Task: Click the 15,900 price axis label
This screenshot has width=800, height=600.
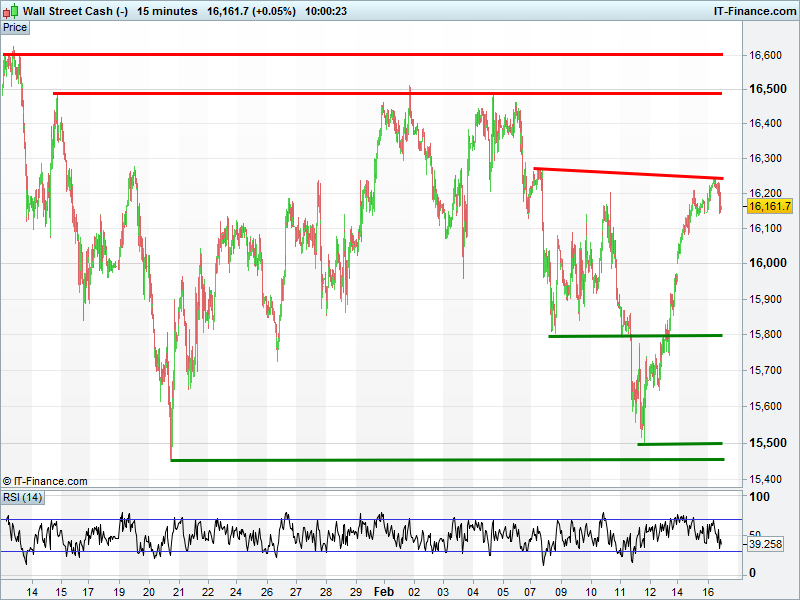Action: point(765,299)
